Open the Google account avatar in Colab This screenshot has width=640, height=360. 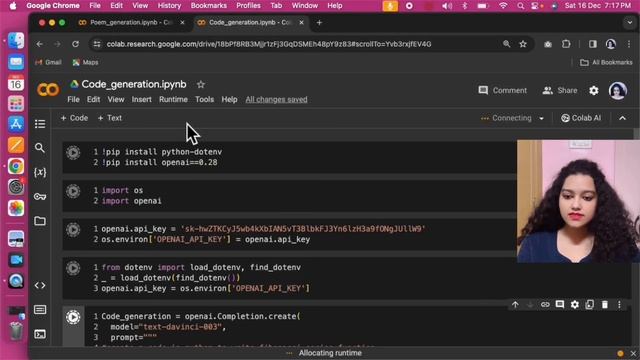click(x=618, y=90)
